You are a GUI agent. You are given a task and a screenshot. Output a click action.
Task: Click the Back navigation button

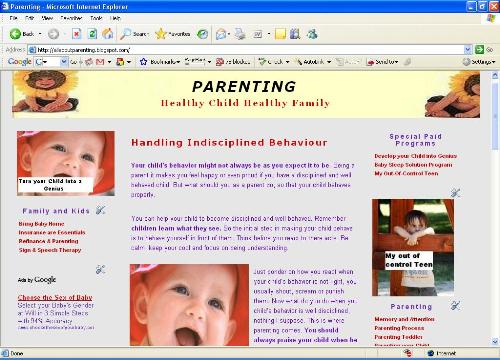pyautogui.click(x=22, y=34)
